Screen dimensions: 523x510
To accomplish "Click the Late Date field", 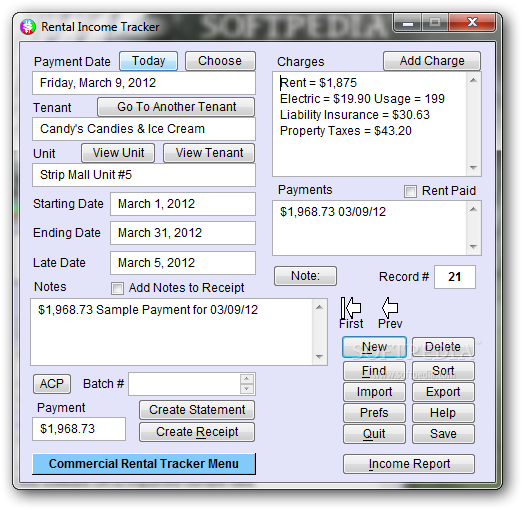I will 183,263.
